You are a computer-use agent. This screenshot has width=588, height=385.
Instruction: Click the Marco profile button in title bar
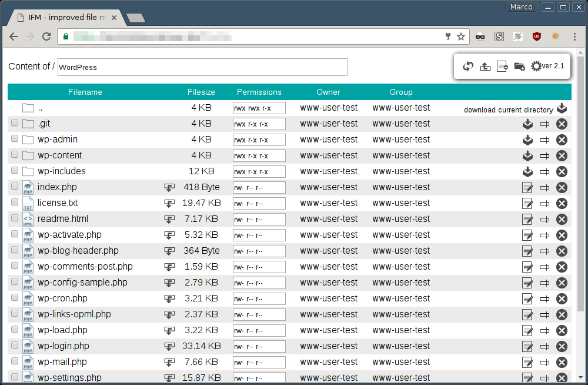(521, 7)
